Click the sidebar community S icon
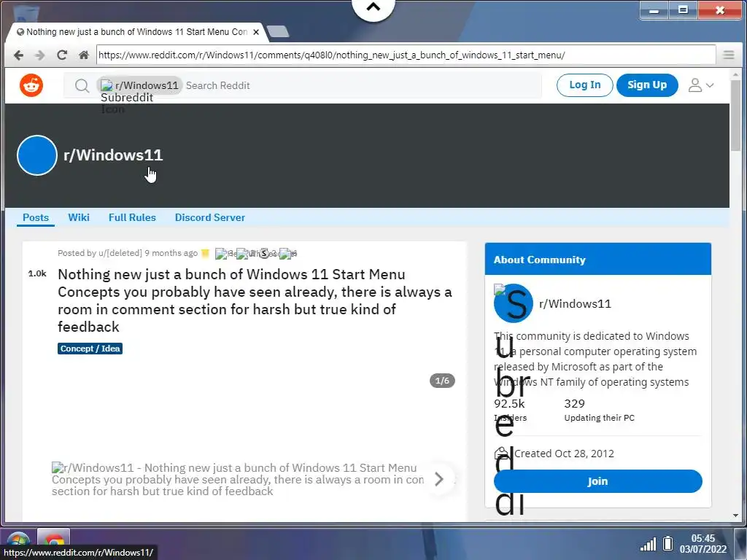This screenshot has width=747, height=560. click(x=514, y=303)
